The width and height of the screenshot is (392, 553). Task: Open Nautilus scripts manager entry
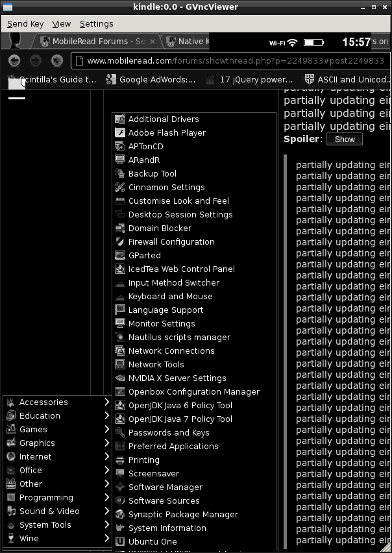[194, 337]
